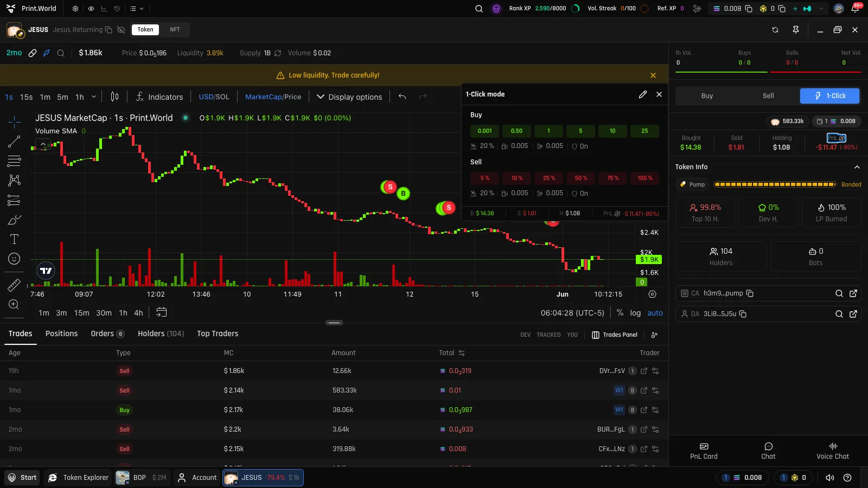Click the Vol. Streak progress ring
The height and width of the screenshot is (488, 868).
[644, 9]
